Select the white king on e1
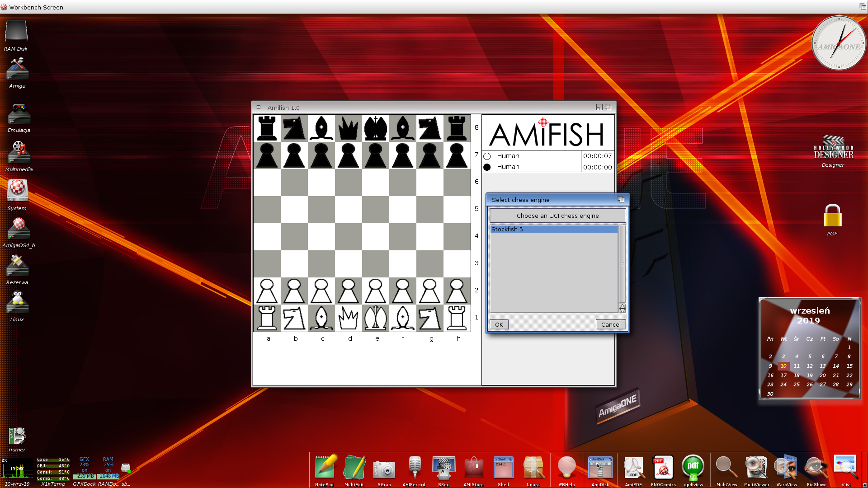This screenshot has height=488, width=868. point(376,318)
